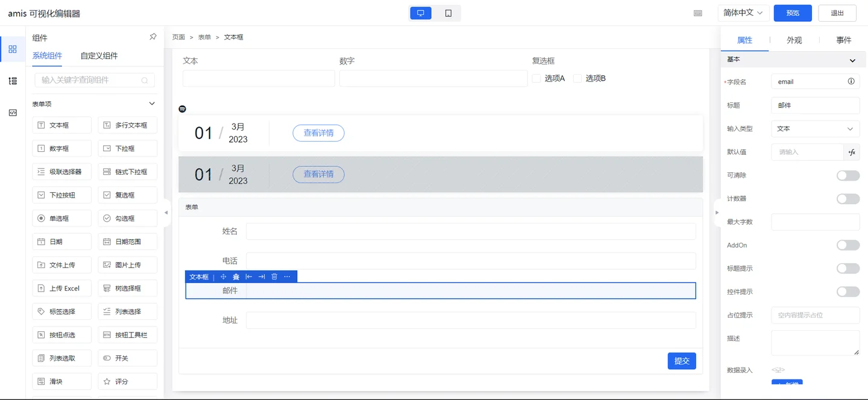Add the 下拉框 component
868x400 pixels.
128,148
